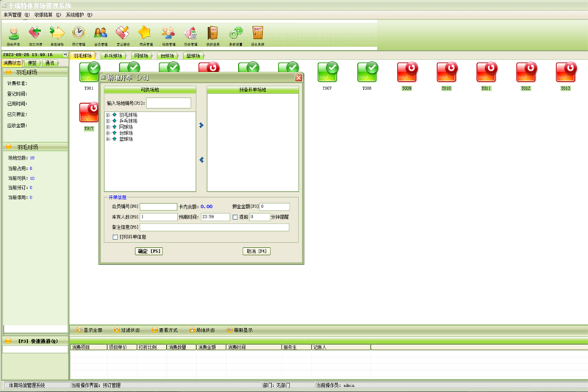Tick the 提前 reminder checkbox
Viewport: 588px width, 392px height.
pyautogui.click(x=235, y=217)
